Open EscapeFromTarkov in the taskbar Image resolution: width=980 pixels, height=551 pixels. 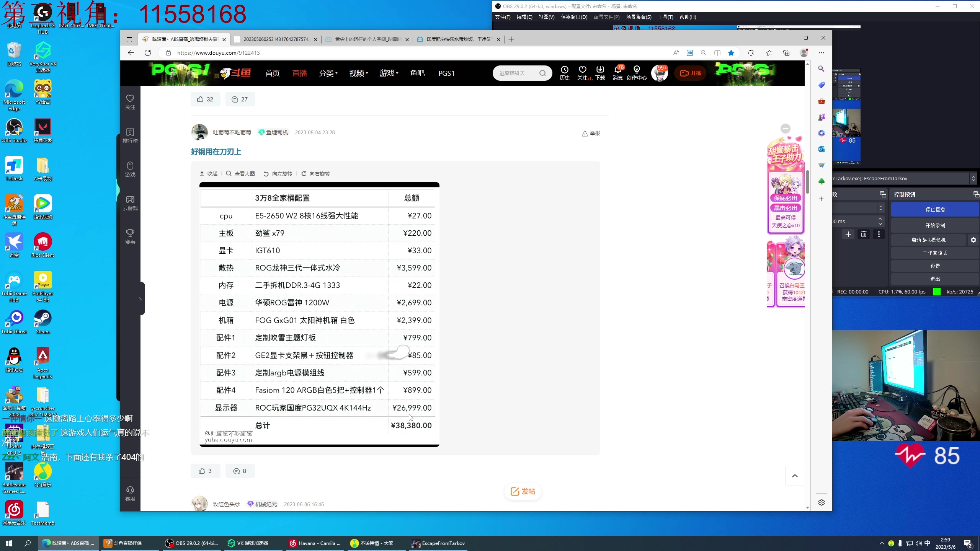(439, 543)
